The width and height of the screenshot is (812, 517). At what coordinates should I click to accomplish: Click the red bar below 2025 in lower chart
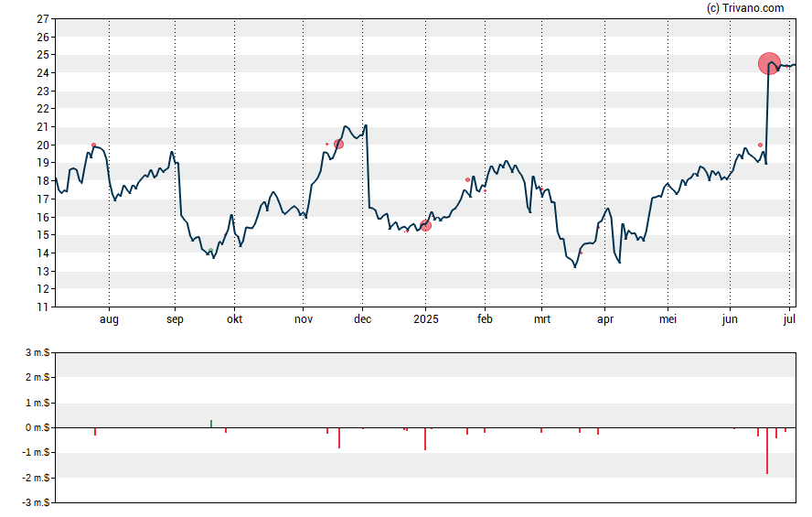point(425,439)
